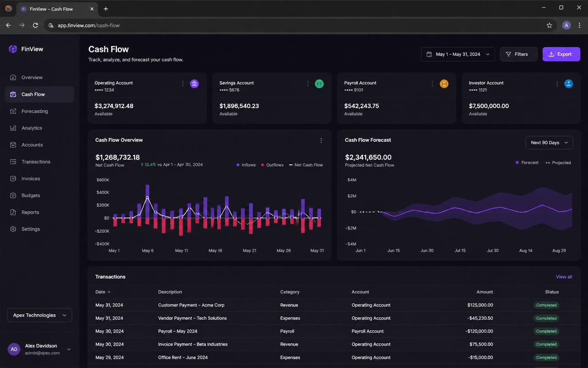Click the Savings Account green icon

click(x=319, y=84)
